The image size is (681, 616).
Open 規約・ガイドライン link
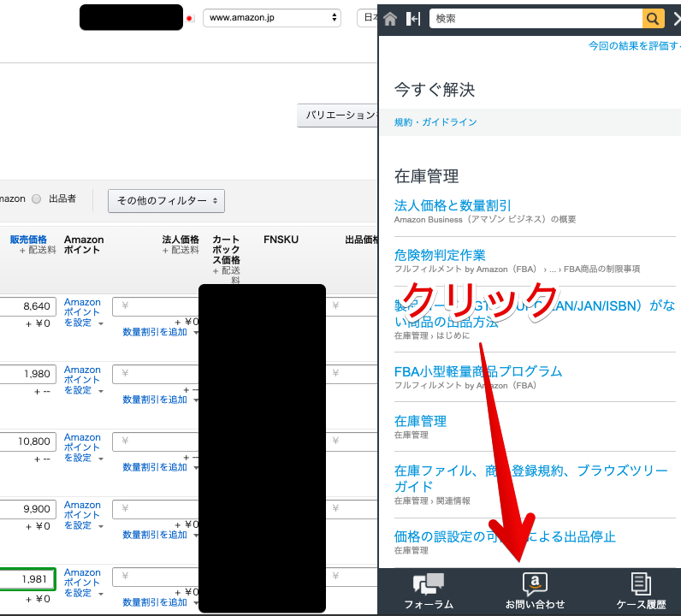click(x=435, y=122)
